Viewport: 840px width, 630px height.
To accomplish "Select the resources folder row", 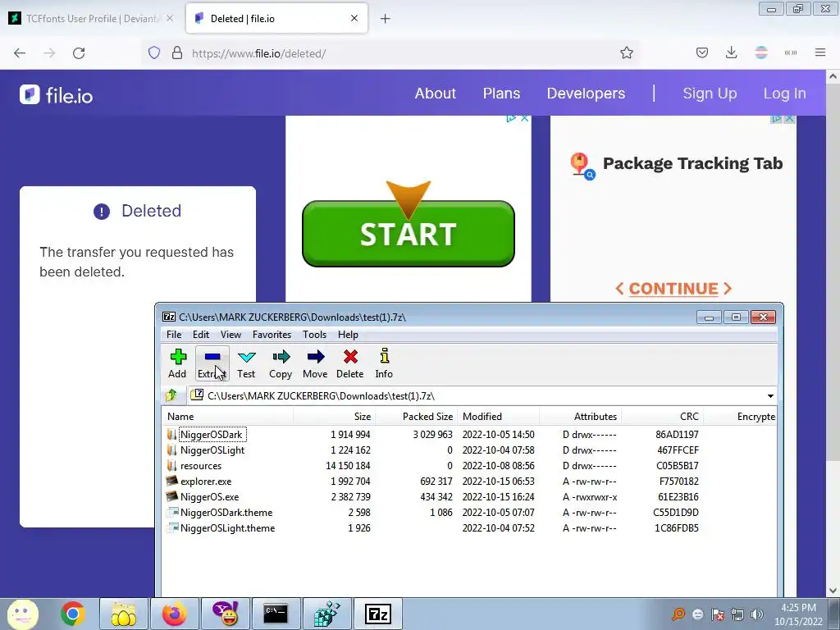I will point(469,466).
